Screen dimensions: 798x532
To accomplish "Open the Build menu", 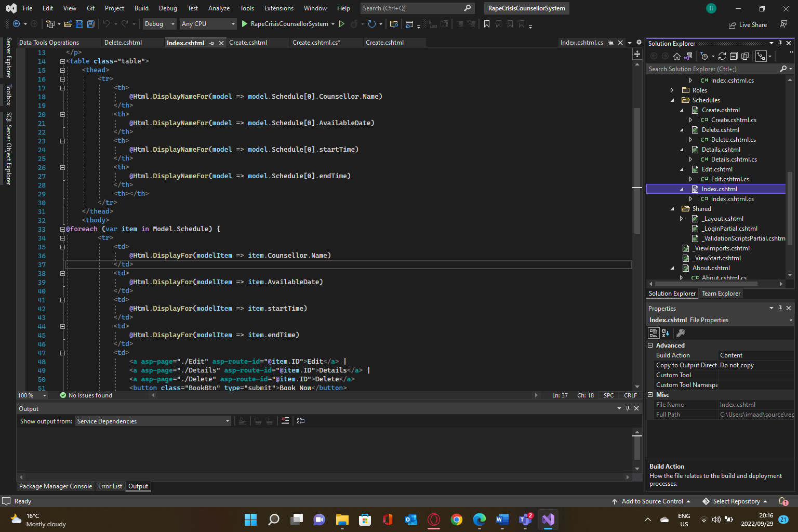I will pyautogui.click(x=141, y=8).
